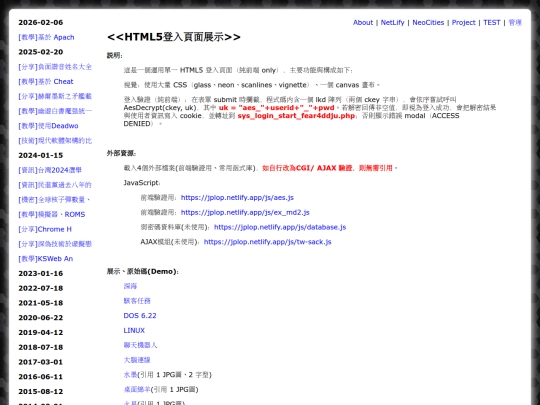Click the red CGI/ AJAX 驗證 notice
The image size is (540, 405).
click(x=329, y=168)
